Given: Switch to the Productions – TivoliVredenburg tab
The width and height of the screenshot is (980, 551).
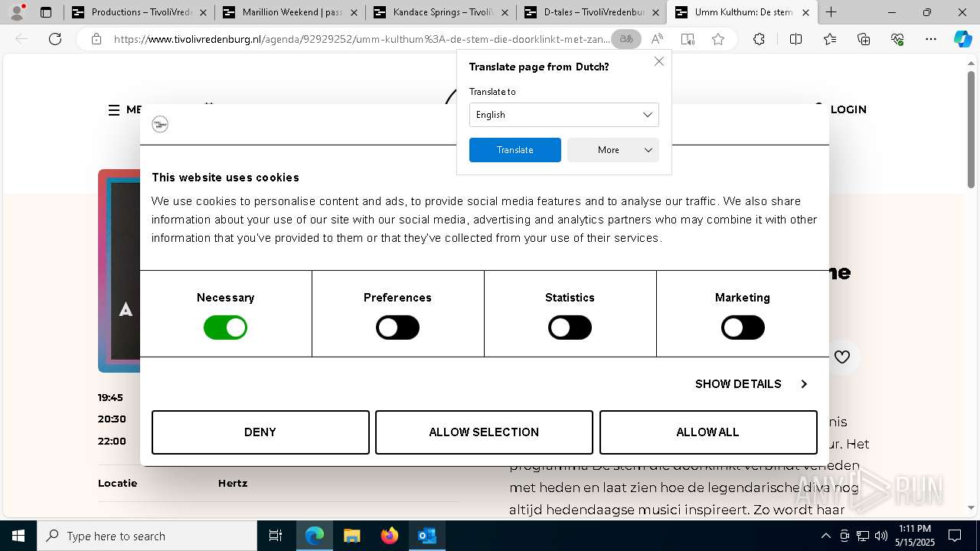Looking at the screenshot, I should [x=138, y=12].
